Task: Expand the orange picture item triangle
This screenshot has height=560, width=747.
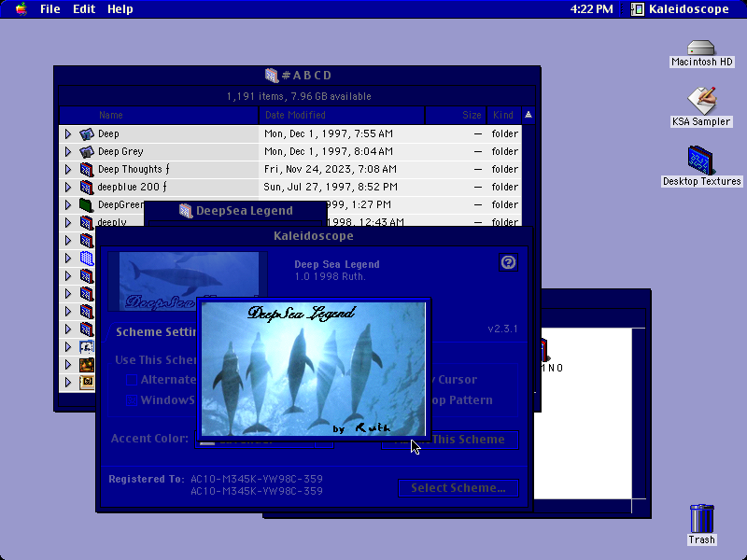Action: coord(68,365)
